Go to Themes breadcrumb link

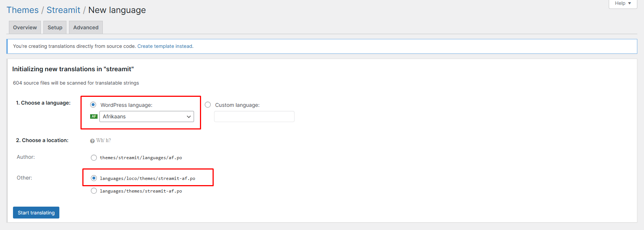click(23, 10)
